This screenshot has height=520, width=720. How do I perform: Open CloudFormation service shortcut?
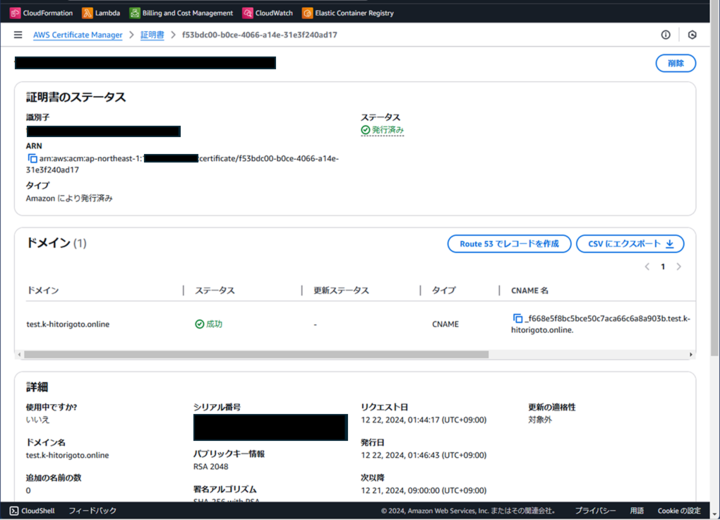point(41,13)
